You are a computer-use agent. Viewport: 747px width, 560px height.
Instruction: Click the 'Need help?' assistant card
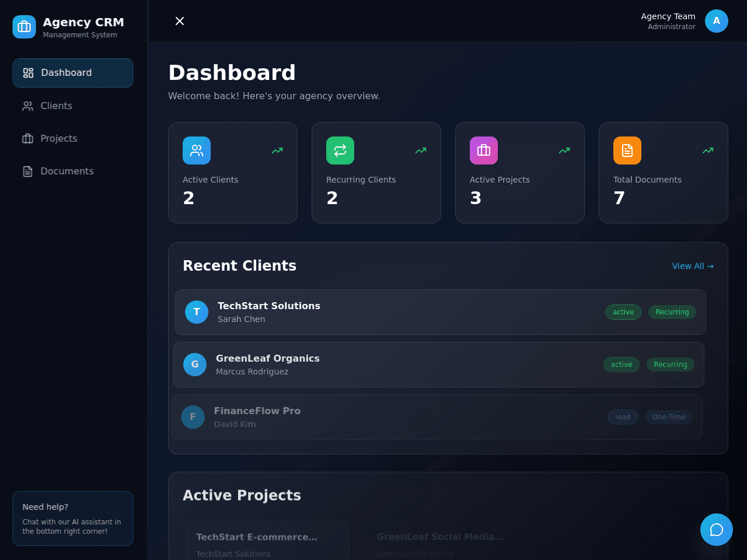point(73,519)
